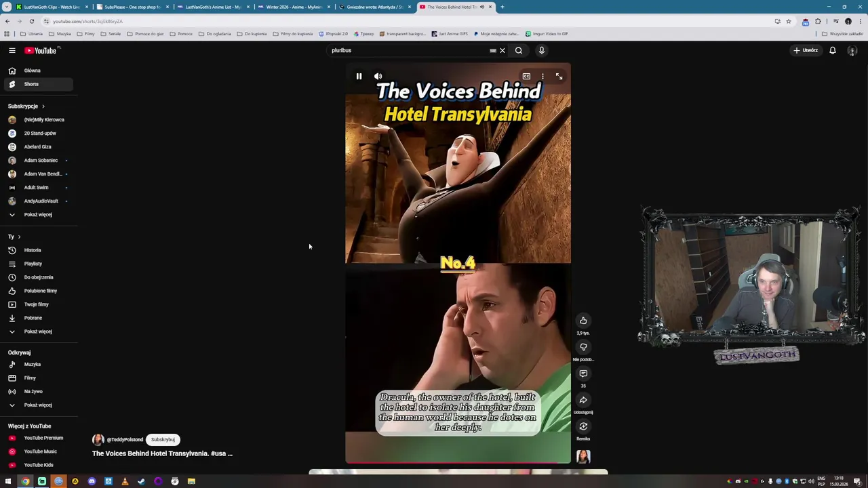
Task: Open the comments on the Short
Action: click(x=583, y=373)
